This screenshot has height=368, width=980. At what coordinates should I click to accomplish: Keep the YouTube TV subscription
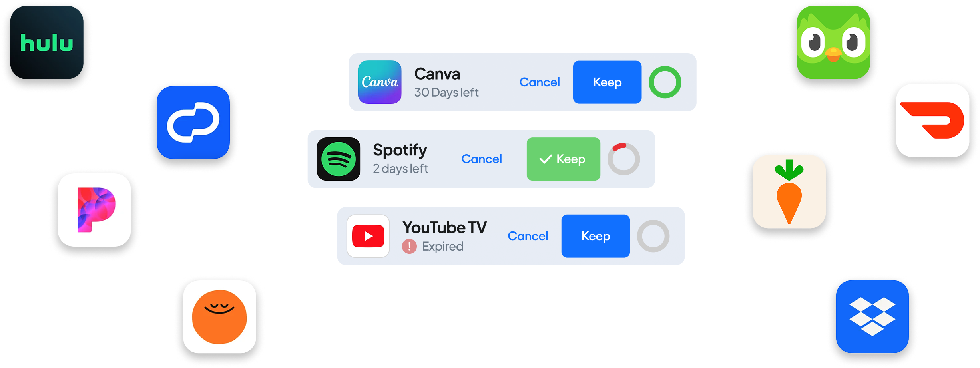[x=596, y=236]
